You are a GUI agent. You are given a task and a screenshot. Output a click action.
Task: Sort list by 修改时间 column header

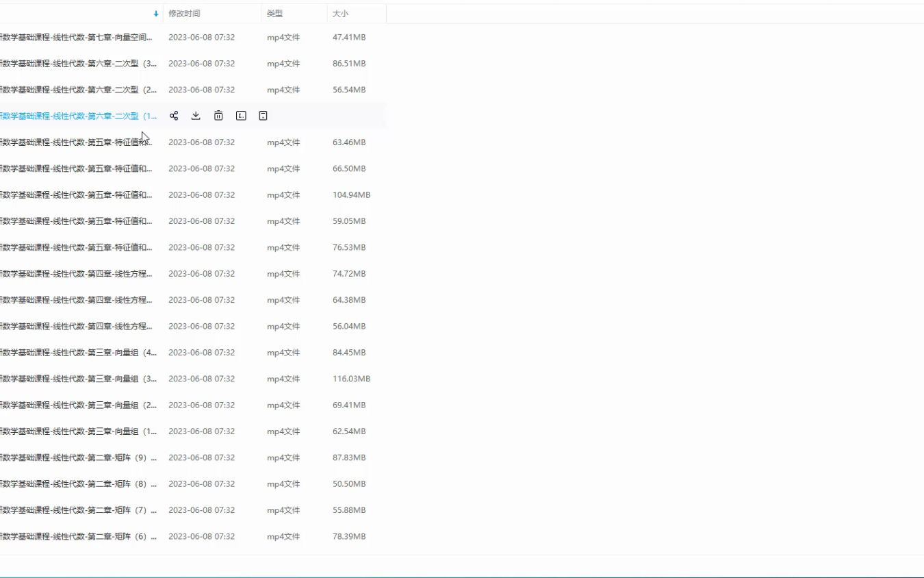185,14
